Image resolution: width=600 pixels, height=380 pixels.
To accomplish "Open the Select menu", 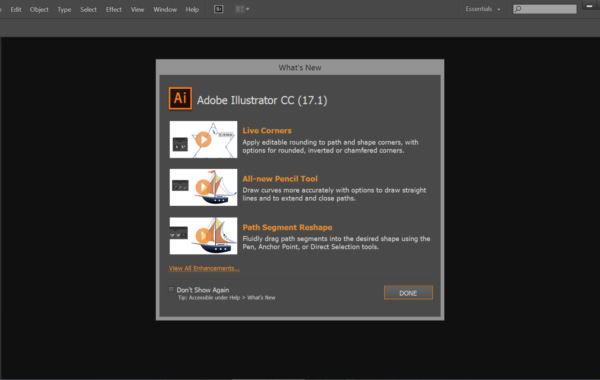I will click(88, 10).
